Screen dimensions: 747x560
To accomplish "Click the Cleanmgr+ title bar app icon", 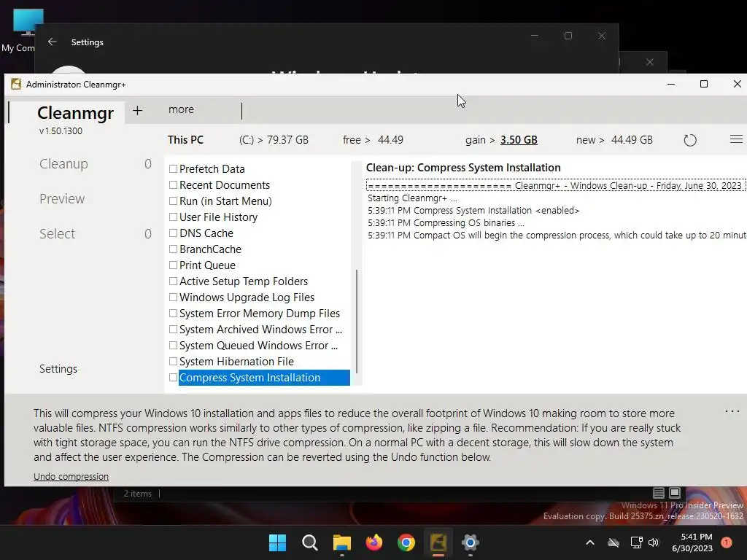I will (16, 85).
